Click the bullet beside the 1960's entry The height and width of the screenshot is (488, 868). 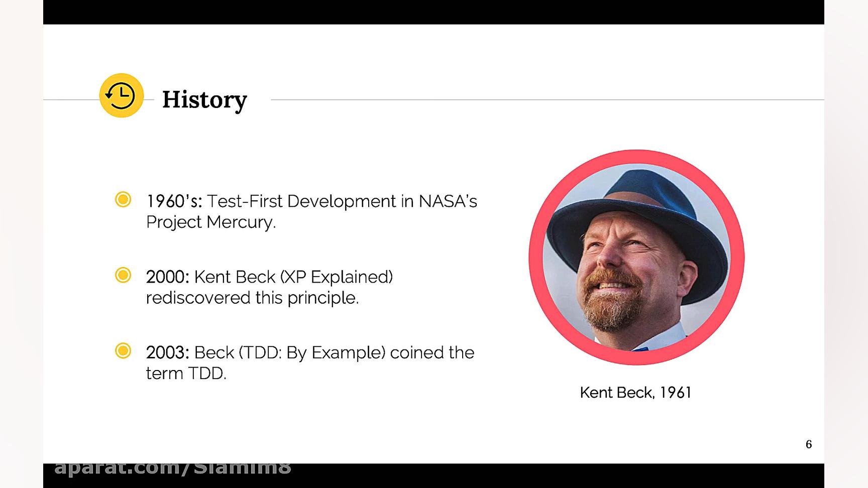click(x=123, y=200)
